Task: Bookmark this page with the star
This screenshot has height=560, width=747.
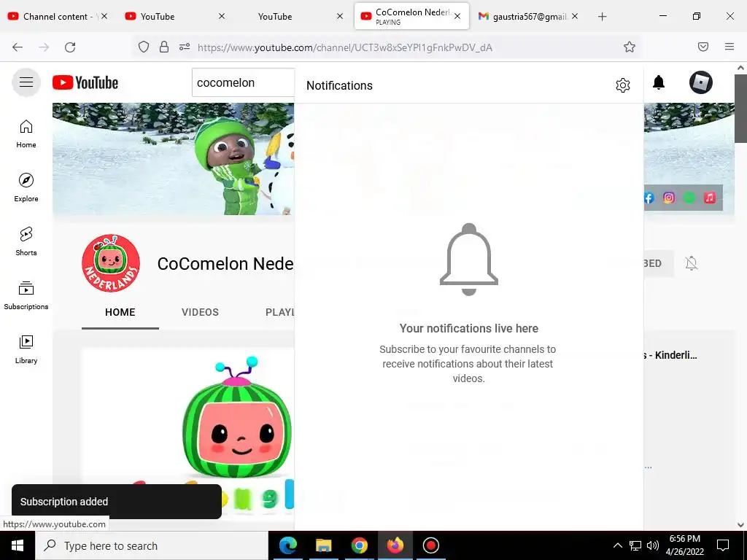Action: tap(630, 47)
